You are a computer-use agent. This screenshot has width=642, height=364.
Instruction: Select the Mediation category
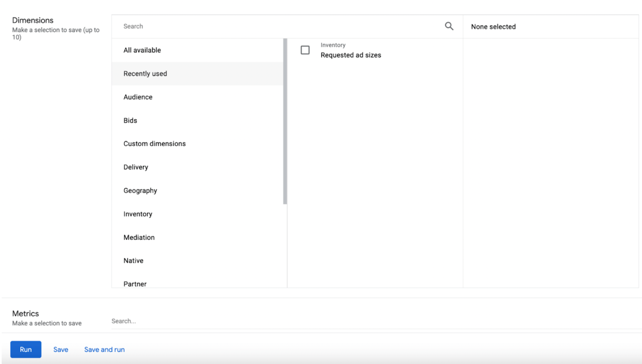pyautogui.click(x=139, y=238)
